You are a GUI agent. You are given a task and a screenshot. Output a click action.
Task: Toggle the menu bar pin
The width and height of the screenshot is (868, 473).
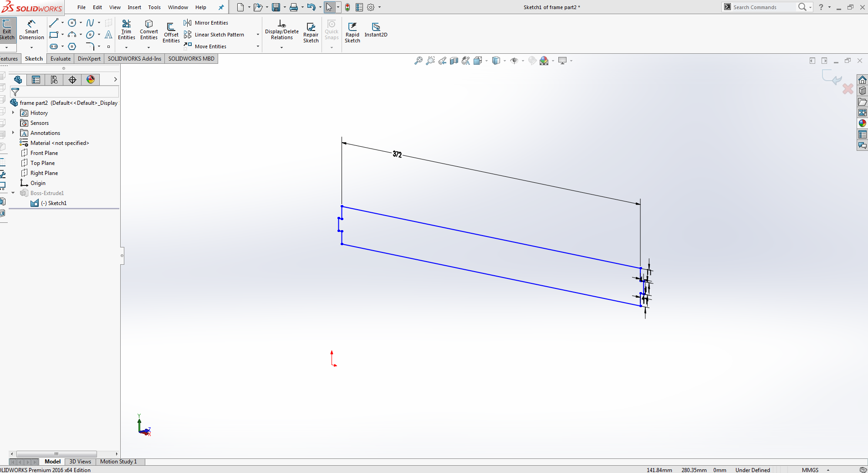click(x=221, y=7)
